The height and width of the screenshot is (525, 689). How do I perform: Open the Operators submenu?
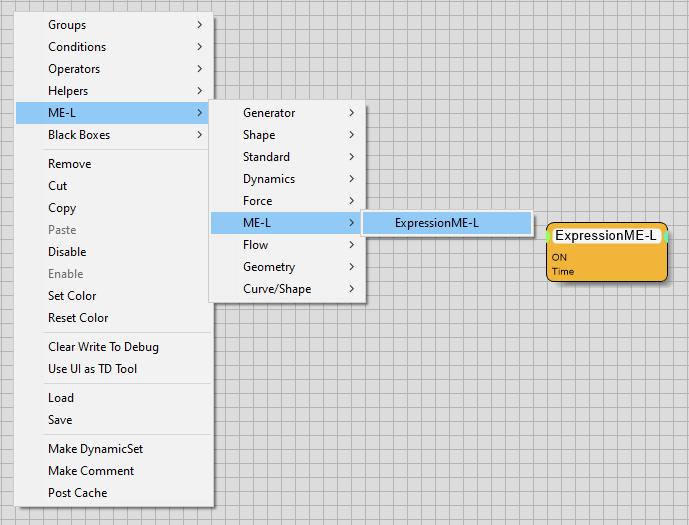click(74, 69)
